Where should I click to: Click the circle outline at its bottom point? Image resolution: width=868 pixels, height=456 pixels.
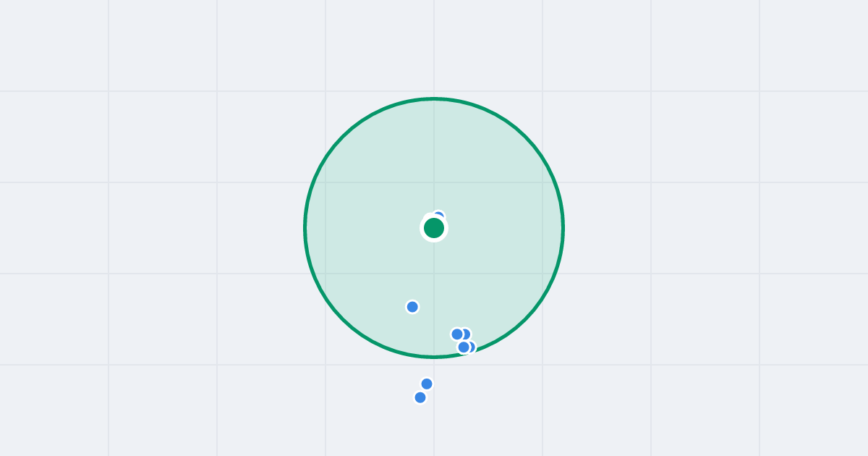click(434, 357)
